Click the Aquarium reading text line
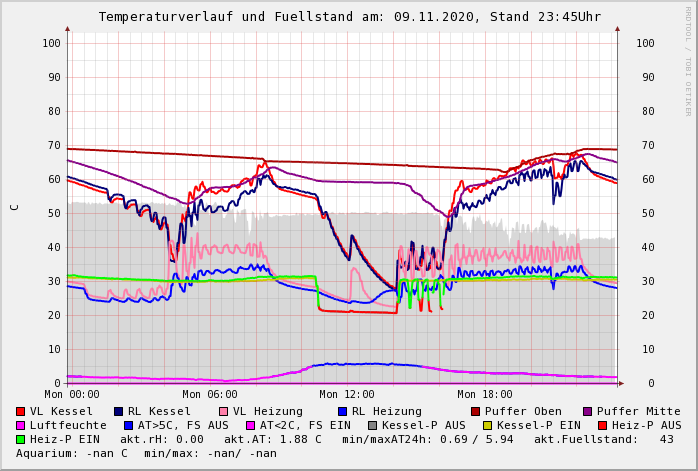 [x=146, y=454]
